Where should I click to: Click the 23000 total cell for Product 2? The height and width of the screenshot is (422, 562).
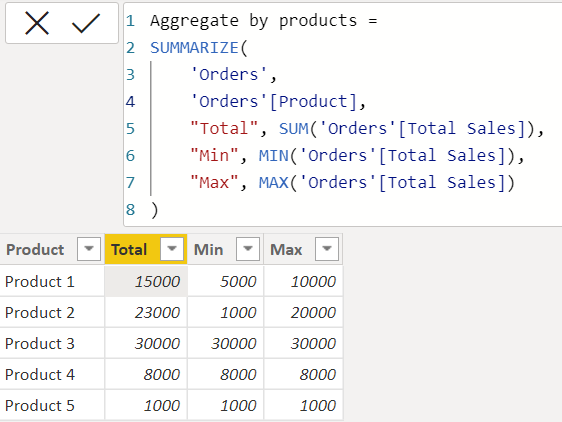[x=146, y=312]
